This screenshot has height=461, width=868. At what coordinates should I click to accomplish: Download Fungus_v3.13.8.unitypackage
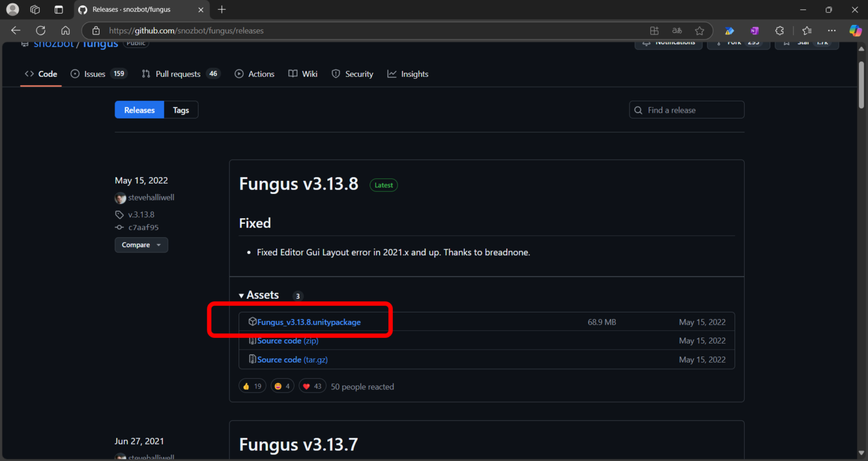coord(309,322)
